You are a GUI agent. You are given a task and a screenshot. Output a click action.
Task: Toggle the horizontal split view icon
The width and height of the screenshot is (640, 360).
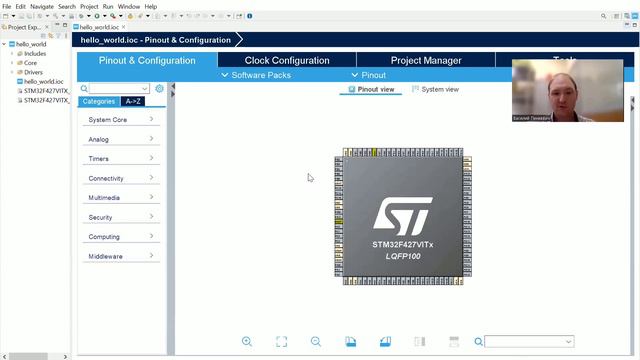tap(454, 341)
